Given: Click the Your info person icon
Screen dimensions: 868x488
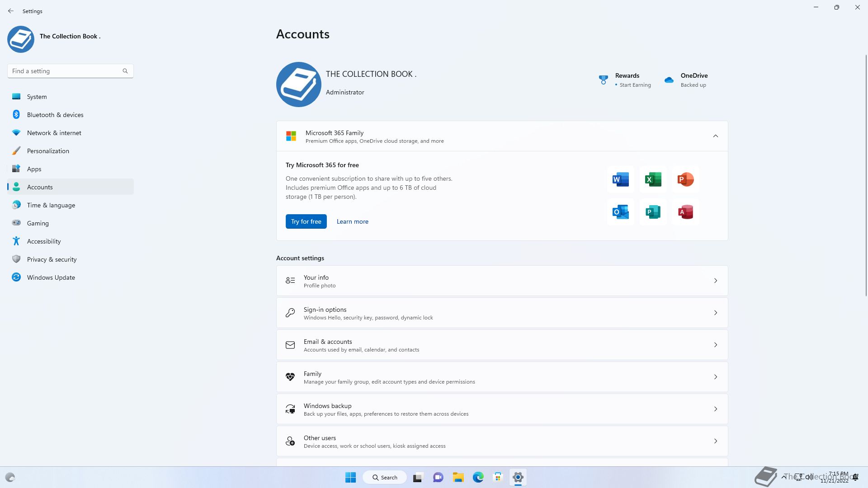Looking at the screenshot, I should pos(290,281).
